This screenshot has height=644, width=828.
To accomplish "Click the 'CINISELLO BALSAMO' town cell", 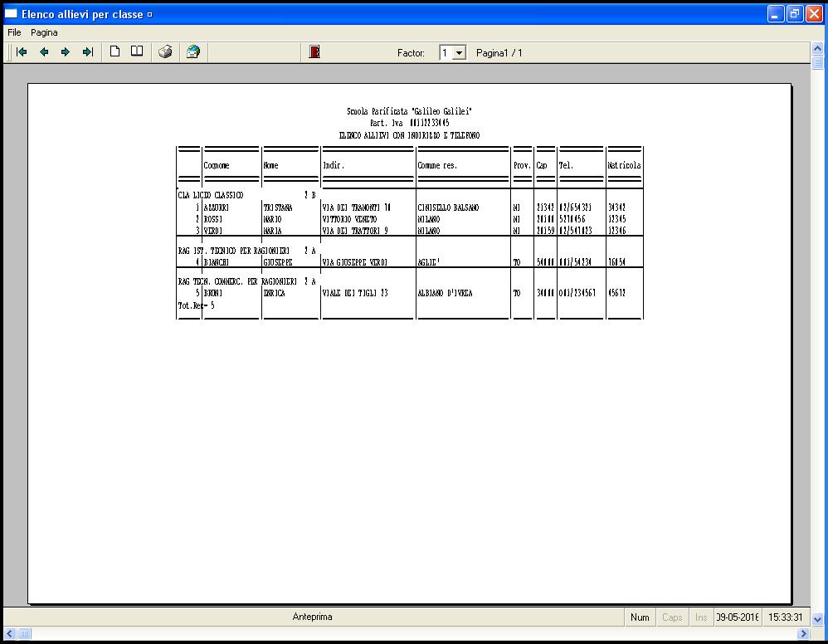I will click(448, 207).
